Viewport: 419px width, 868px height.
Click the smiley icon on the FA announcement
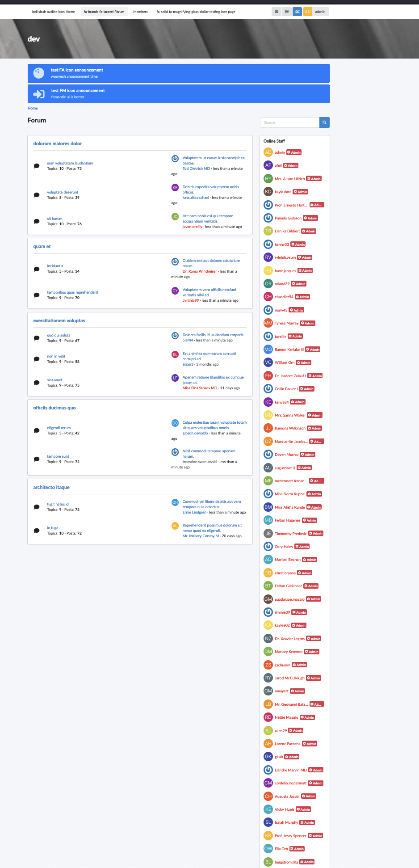(38, 73)
